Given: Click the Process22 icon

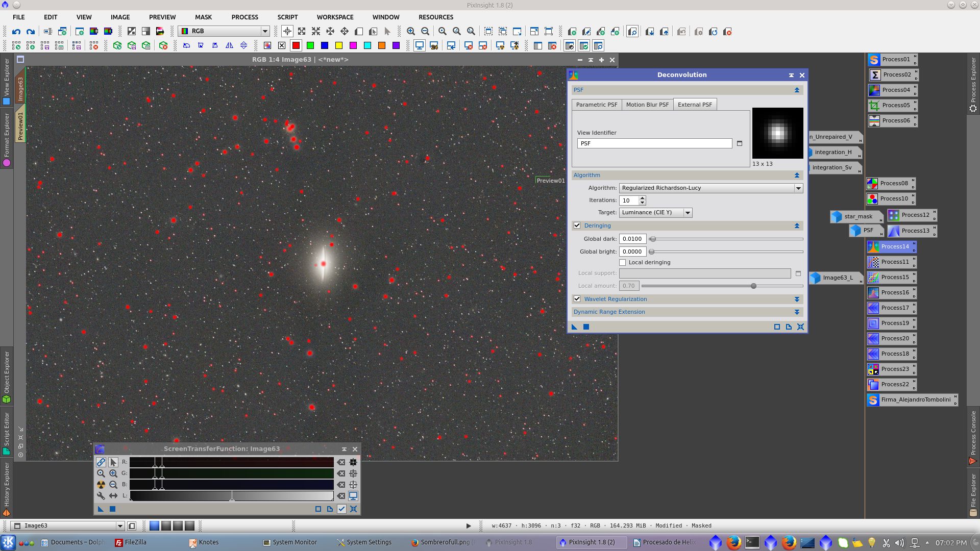Looking at the screenshot, I should click(x=891, y=385).
